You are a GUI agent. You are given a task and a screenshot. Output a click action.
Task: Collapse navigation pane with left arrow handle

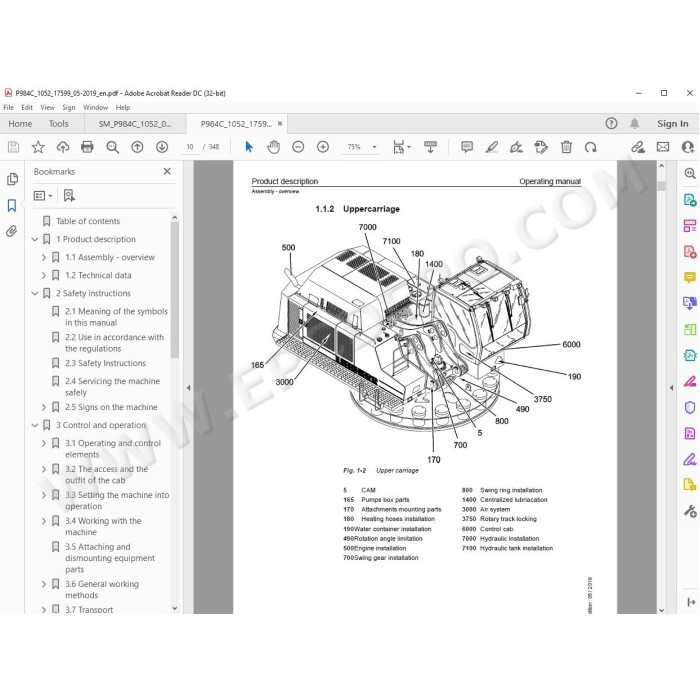pyautogui.click(x=188, y=388)
